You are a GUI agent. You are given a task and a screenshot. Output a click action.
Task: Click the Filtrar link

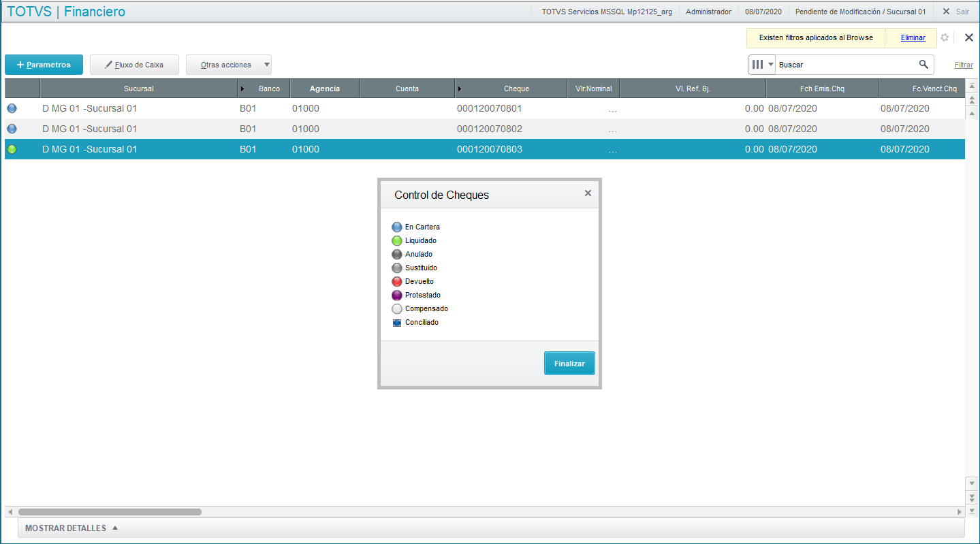[x=964, y=65]
